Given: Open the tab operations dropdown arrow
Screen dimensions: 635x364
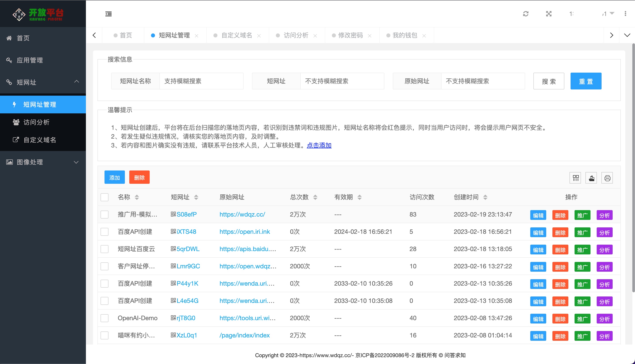Looking at the screenshot, I should (627, 35).
